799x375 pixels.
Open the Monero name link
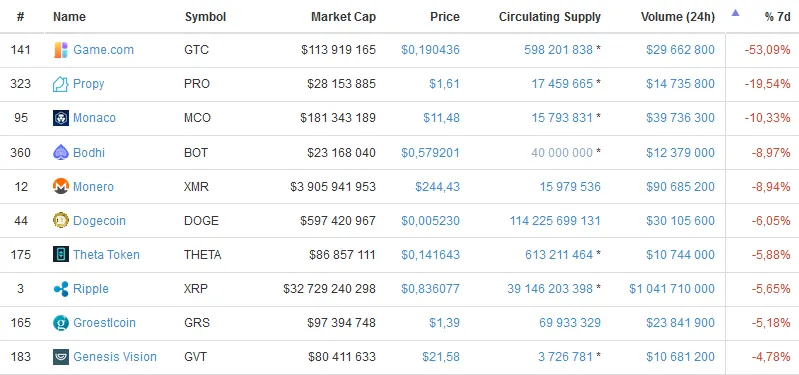click(93, 186)
